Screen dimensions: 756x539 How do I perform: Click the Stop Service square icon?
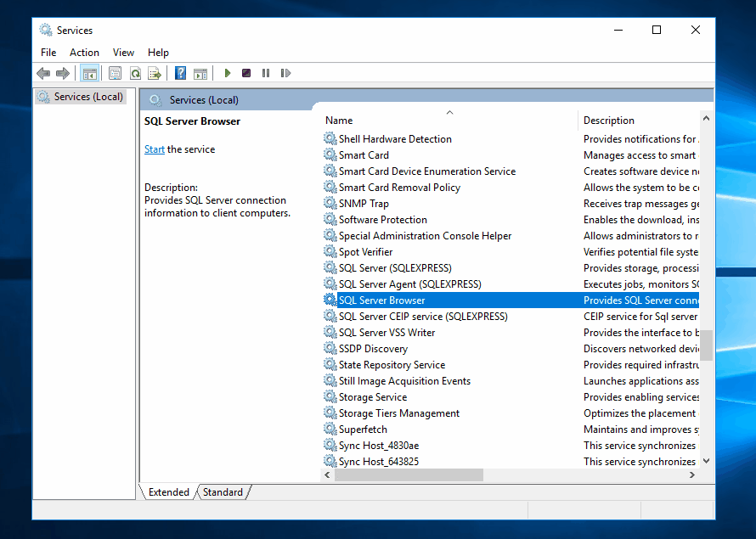click(x=246, y=74)
